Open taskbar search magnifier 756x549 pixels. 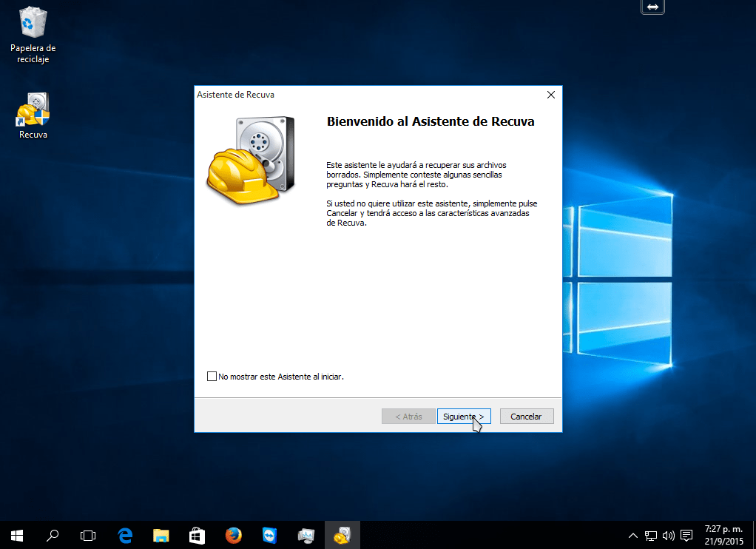(52, 536)
